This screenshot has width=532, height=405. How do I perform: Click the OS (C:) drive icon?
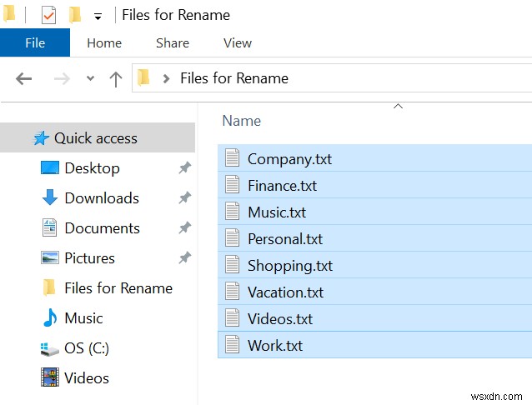tap(49, 349)
